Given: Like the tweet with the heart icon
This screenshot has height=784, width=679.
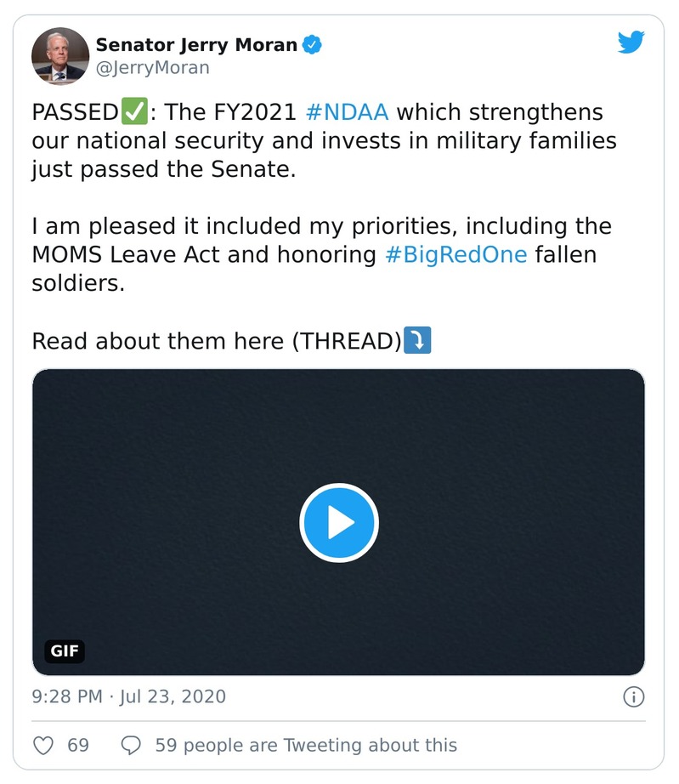Looking at the screenshot, I should (43, 746).
